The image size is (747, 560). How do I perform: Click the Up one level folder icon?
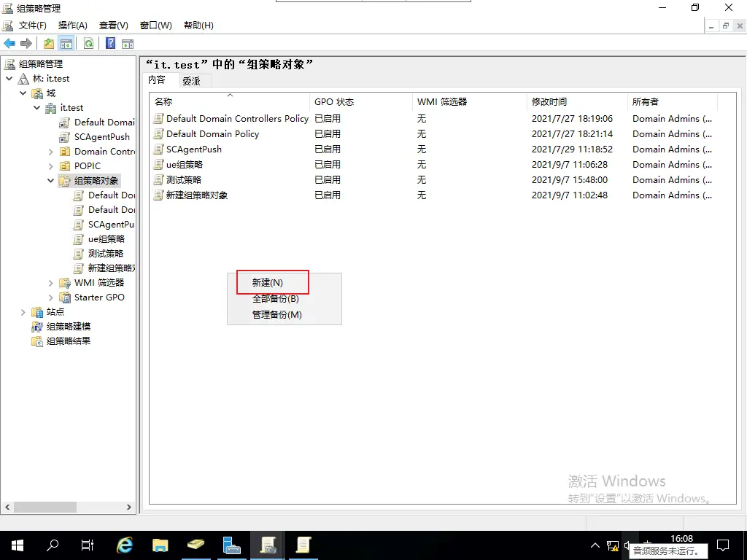(x=49, y=44)
